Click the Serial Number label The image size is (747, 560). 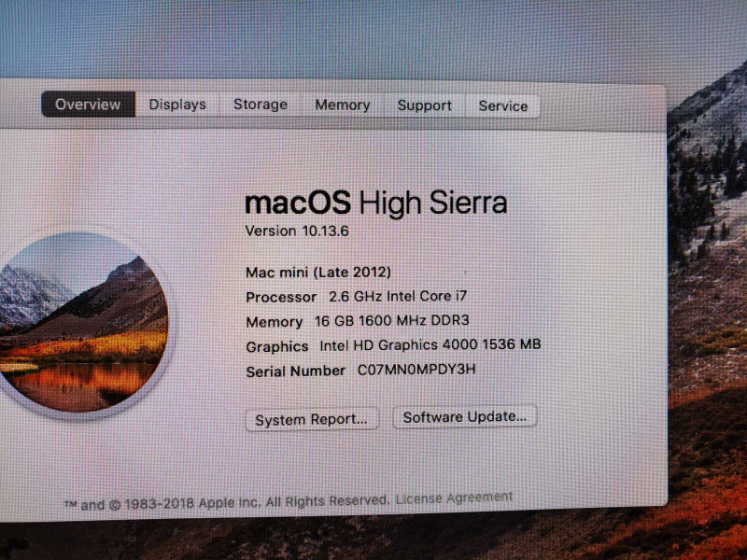[x=295, y=371]
